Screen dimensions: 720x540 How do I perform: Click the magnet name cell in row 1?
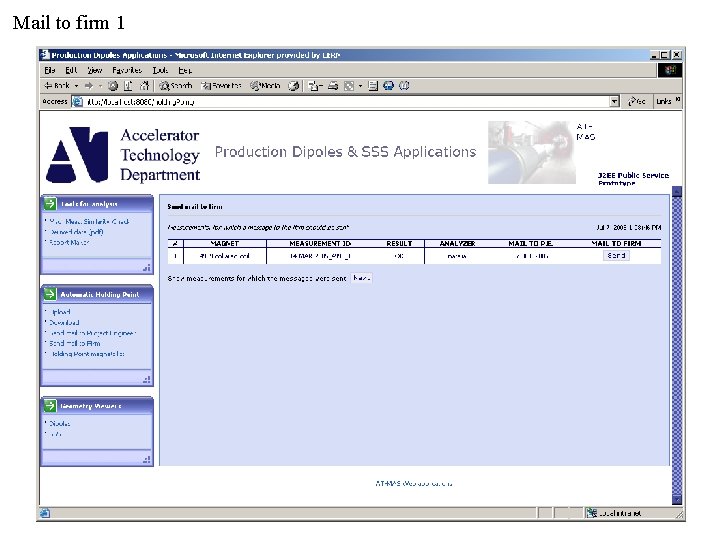point(225,256)
